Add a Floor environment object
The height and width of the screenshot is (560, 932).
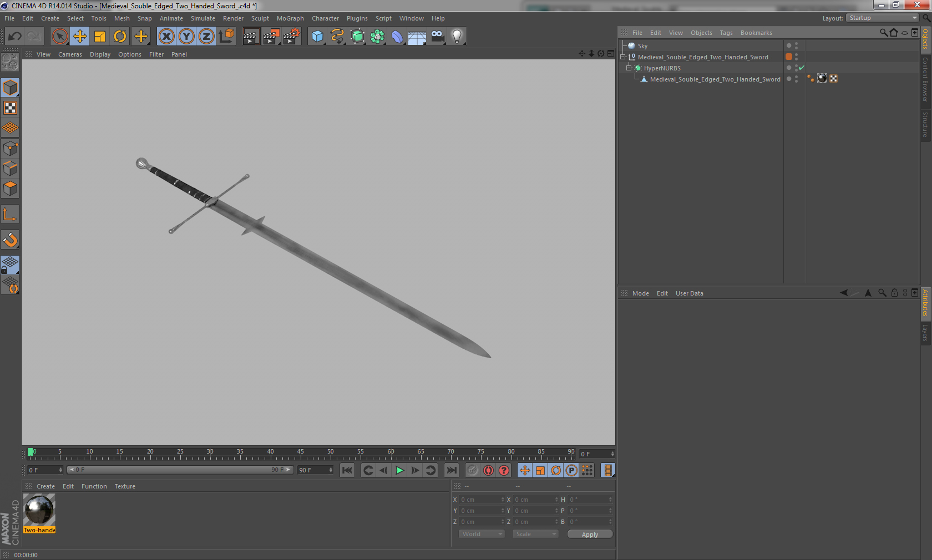(x=417, y=37)
